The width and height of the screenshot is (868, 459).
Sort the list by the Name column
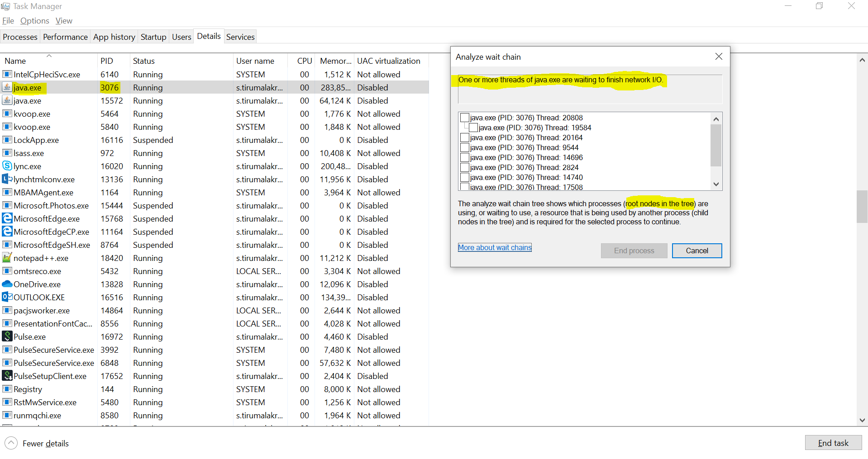49,61
